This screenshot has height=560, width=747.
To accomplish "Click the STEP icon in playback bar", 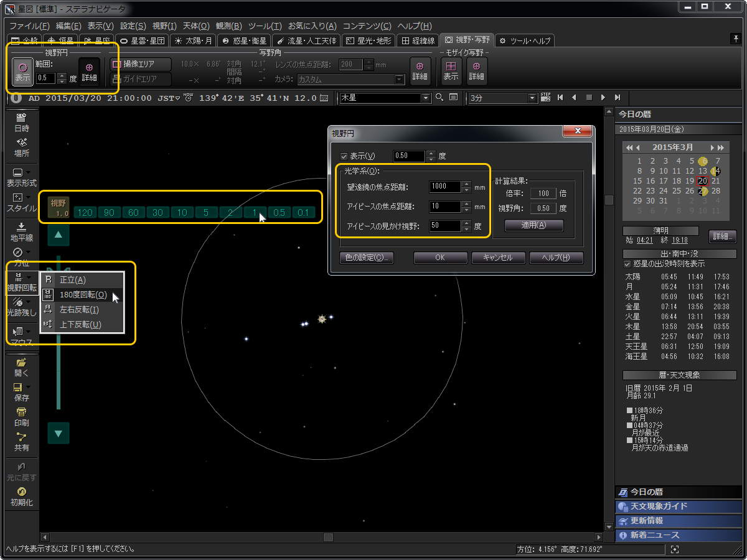I will point(546,97).
